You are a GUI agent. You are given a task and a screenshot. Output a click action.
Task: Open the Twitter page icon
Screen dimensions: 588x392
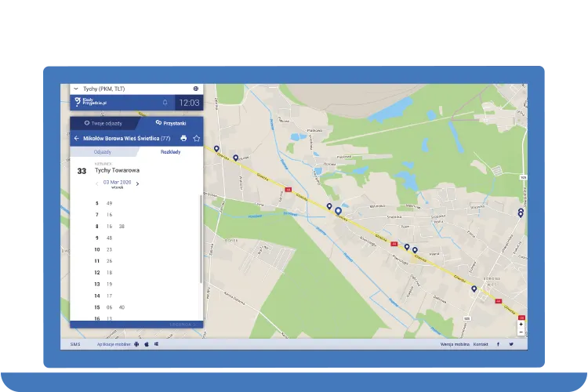(511, 344)
